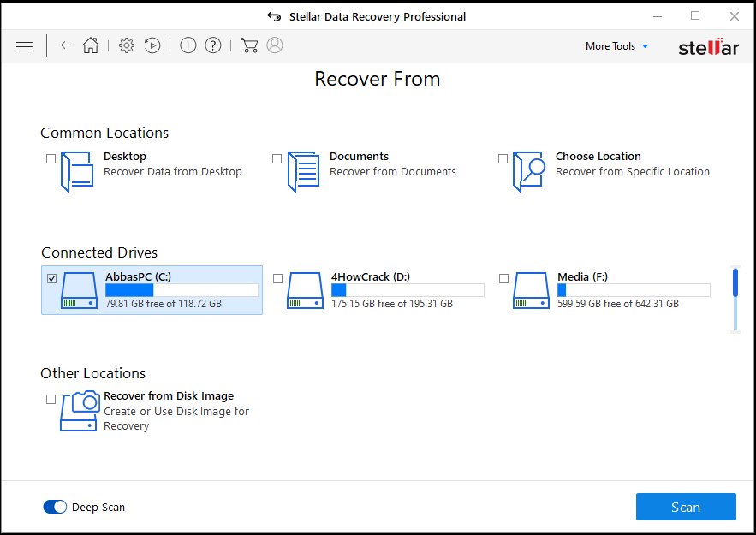Check the Desktop checkbox
Image resolution: width=756 pixels, height=535 pixels.
tap(51, 158)
